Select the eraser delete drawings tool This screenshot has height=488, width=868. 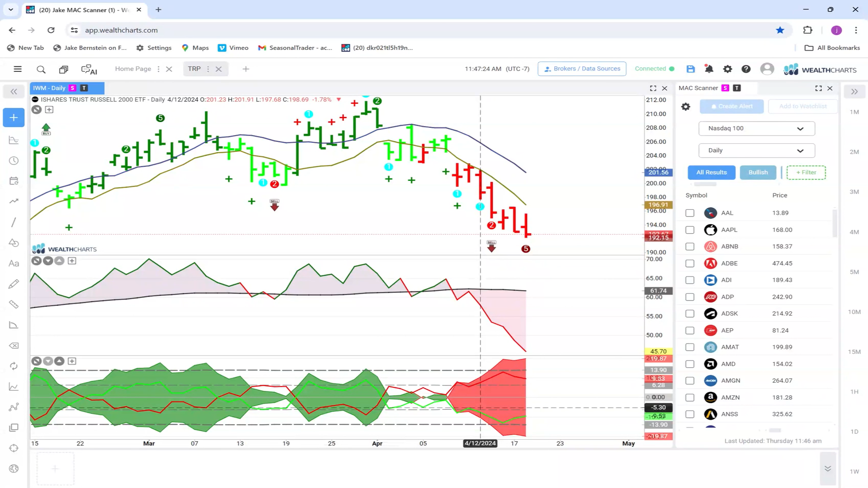14,346
